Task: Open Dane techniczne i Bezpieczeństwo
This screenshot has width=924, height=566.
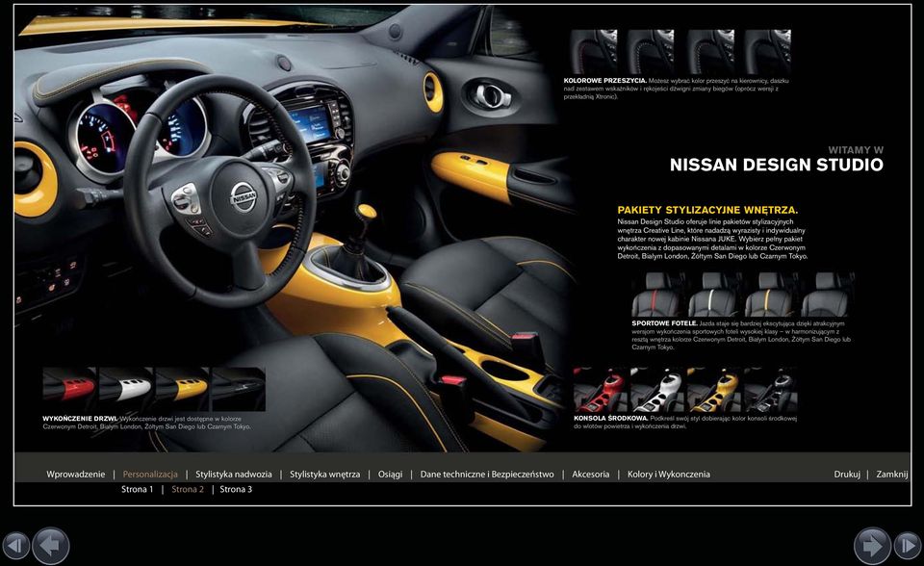Action: point(487,474)
